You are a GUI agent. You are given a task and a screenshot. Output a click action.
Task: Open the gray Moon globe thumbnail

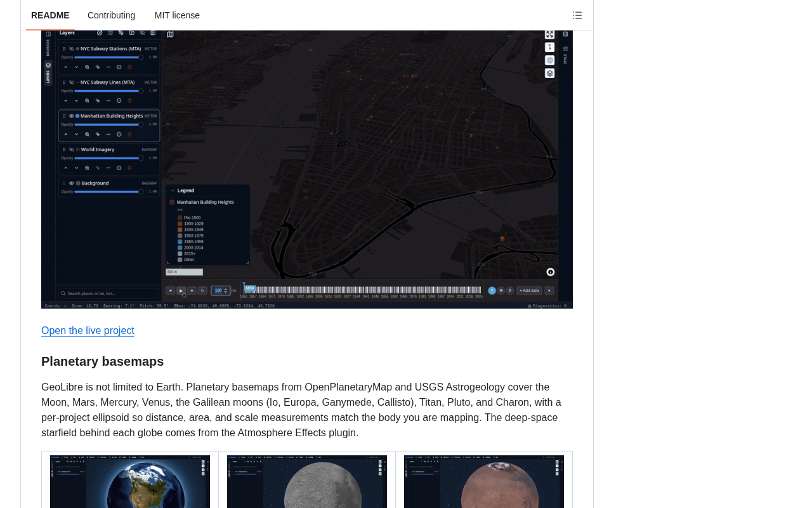(307, 481)
